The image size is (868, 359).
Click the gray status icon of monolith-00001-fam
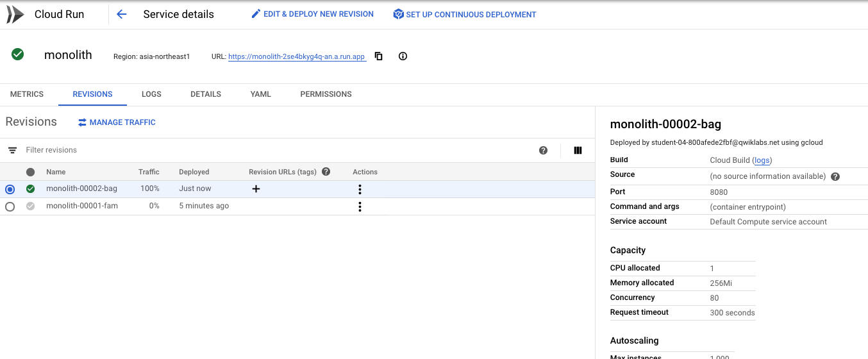[30, 206]
